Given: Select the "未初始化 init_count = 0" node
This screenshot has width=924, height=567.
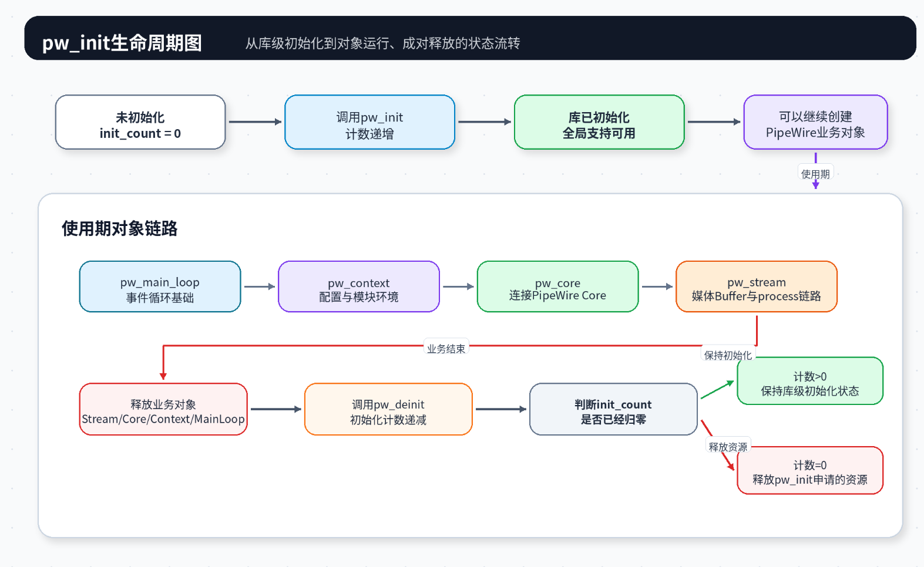Looking at the screenshot, I should pos(140,122).
